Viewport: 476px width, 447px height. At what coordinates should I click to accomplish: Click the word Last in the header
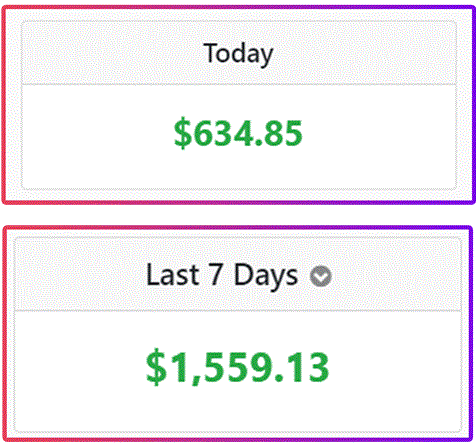click(x=173, y=274)
